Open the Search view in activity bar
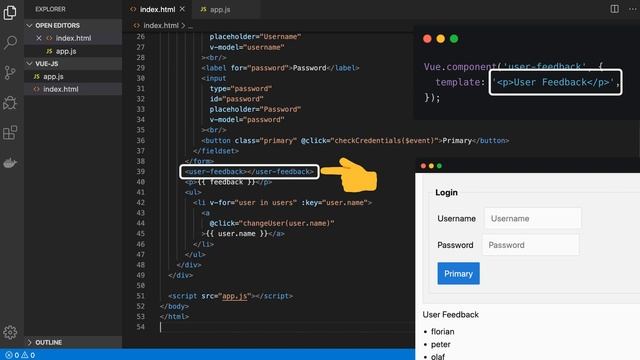The height and width of the screenshot is (360, 640). (10, 42)
